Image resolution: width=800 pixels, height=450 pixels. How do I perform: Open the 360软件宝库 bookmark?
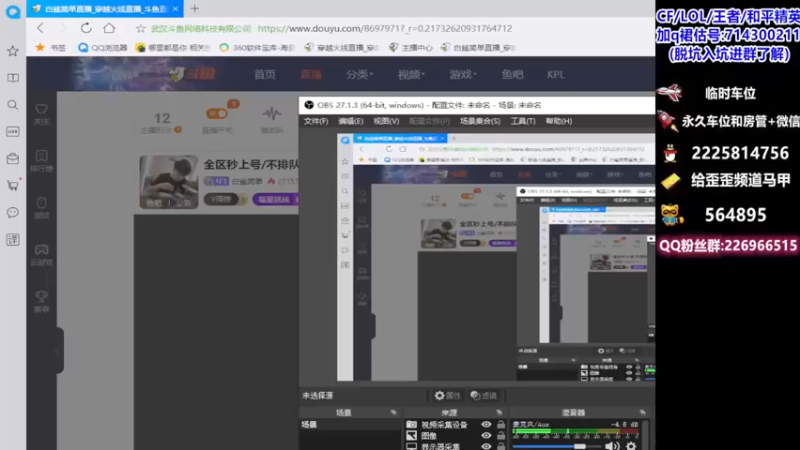point(258,47)
